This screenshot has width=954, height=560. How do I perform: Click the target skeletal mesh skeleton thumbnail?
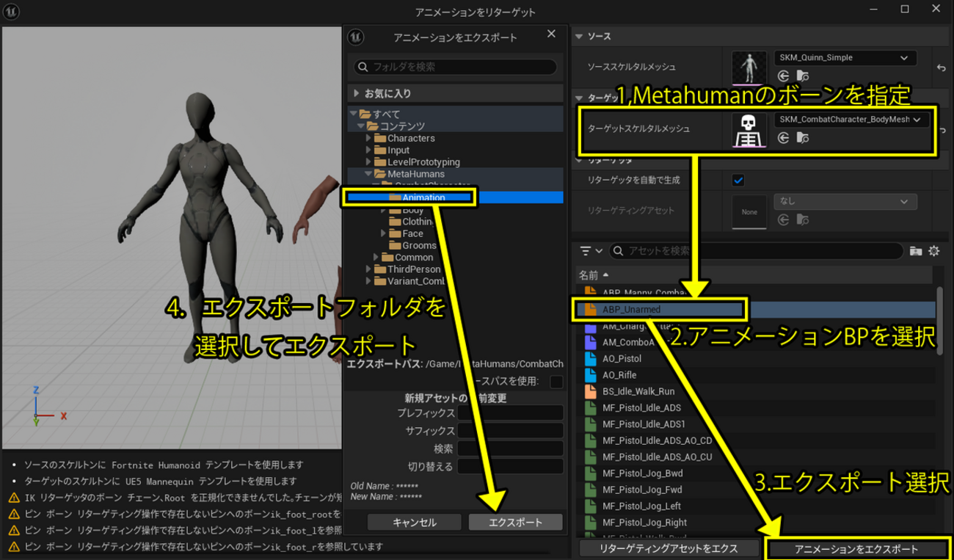point(749,130)
